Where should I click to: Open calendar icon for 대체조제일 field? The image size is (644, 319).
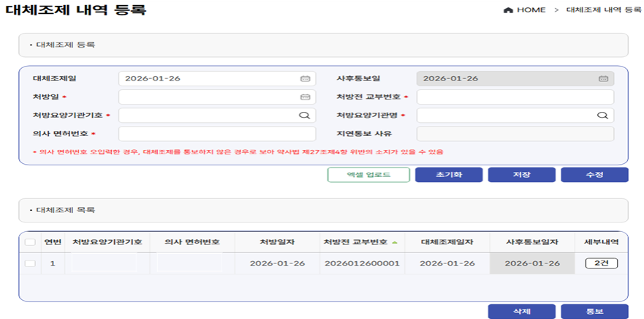tap(305, 78)
